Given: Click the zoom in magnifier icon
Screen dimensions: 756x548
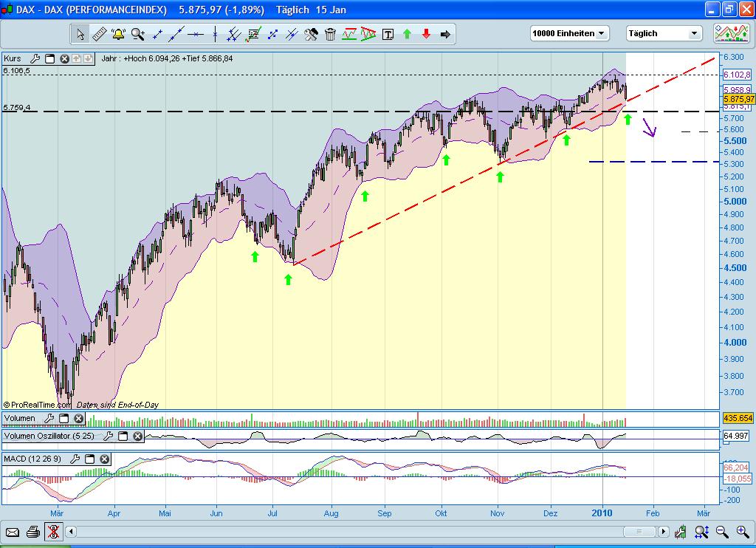Looking at the screenshot, I should tap(743, 532).
